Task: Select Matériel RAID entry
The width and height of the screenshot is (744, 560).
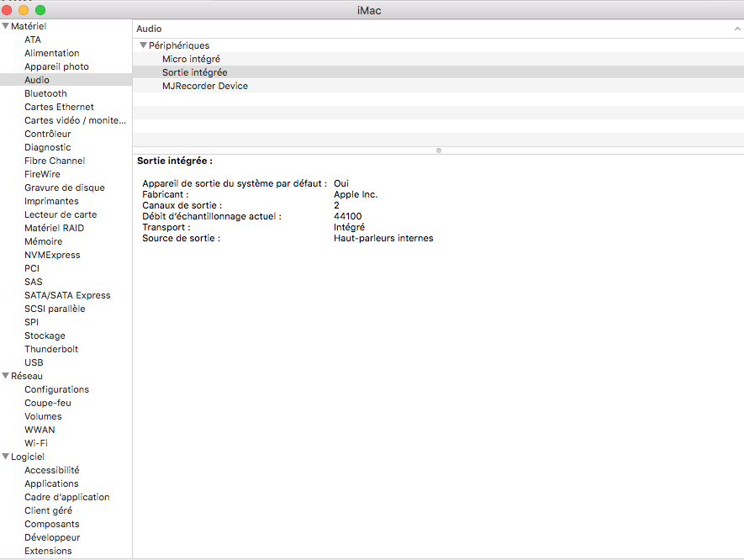Action: click(54, 228)
